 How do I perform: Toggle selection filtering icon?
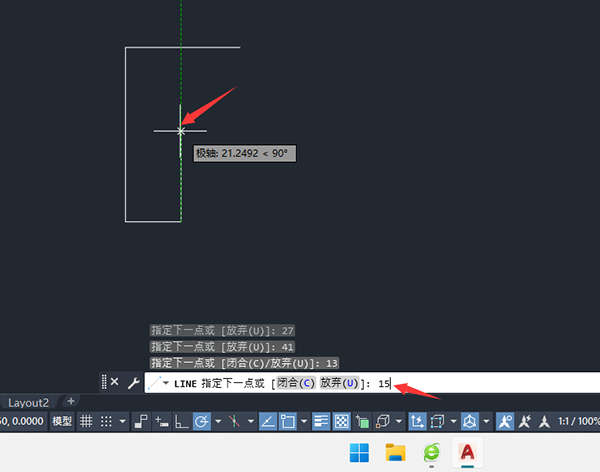coord(437,421)
